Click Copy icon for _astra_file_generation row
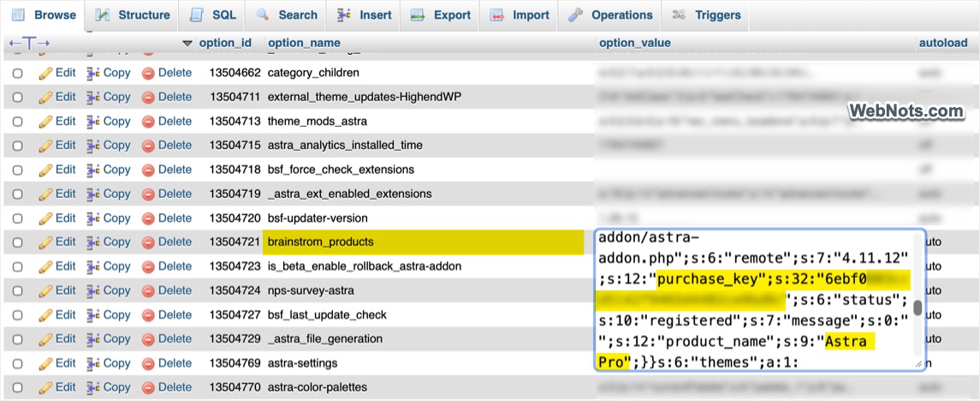 coord(93,339)
